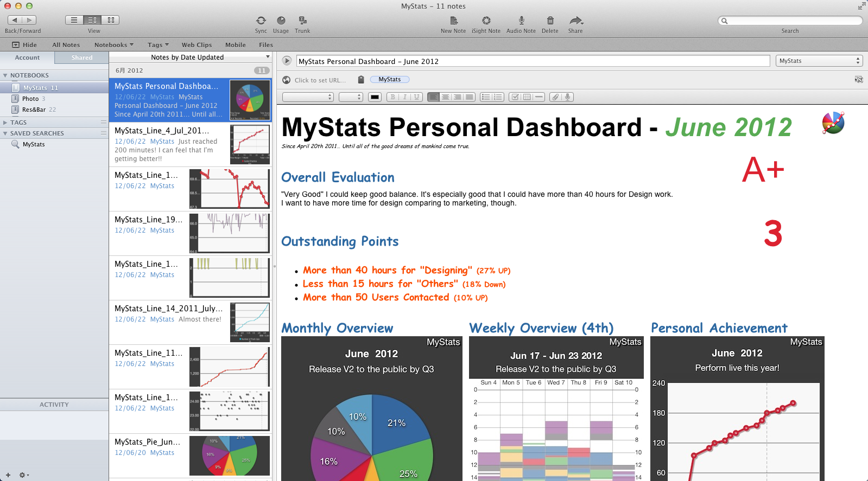The height and width of the screenshot is (481, 868).
Task: Open MyStats_Line_14_2011_July note
Action: pos(190,322)
